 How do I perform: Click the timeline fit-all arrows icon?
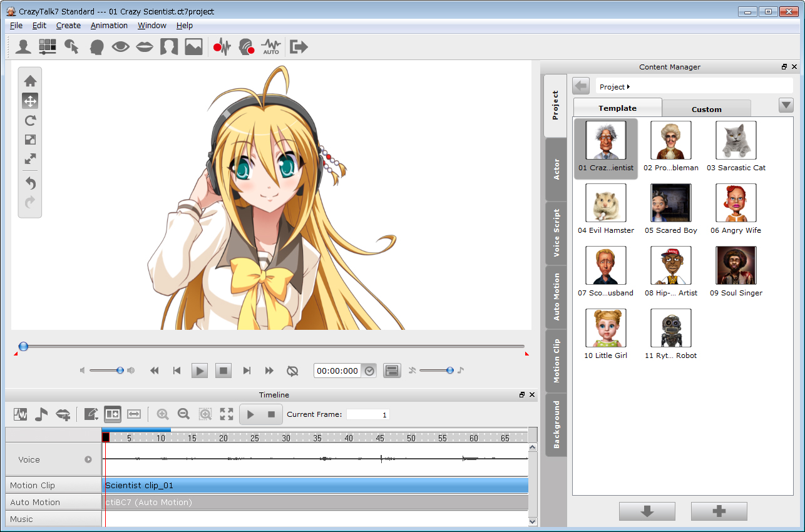226,414
